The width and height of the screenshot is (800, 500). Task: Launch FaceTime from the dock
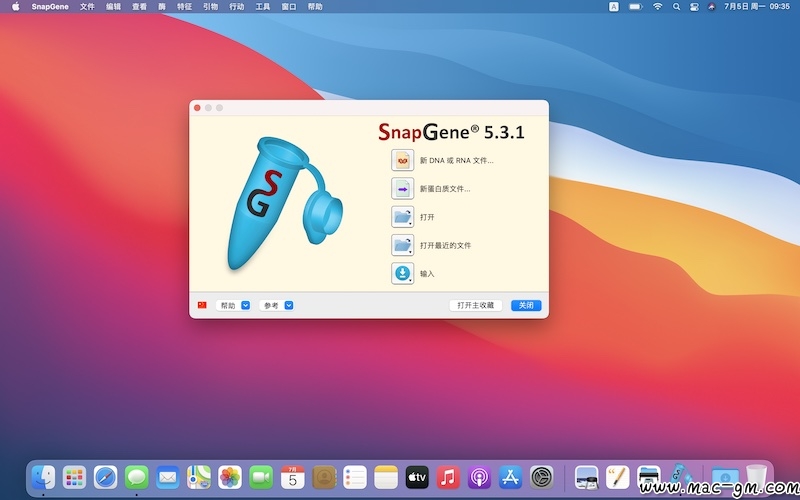(261, 478)
